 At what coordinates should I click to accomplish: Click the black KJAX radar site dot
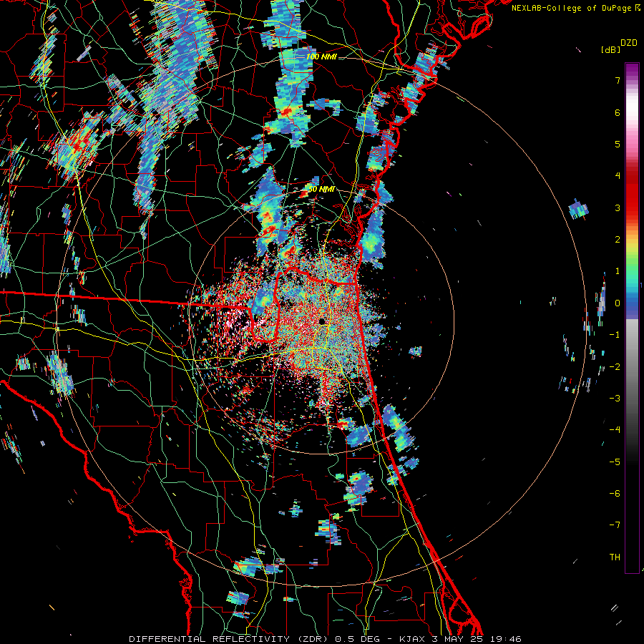click(x=322, y=321)
